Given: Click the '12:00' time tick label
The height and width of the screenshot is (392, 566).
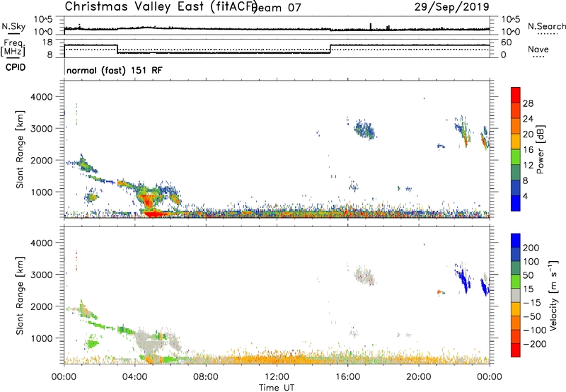Looking at the screenshot, I should (x=277, y=377).
